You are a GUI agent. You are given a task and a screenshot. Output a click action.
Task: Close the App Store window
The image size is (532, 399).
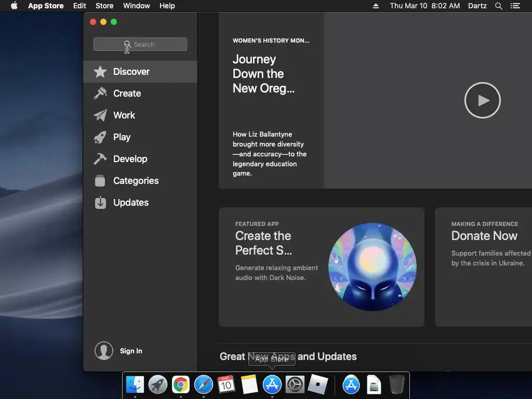[x=93, y=22]
